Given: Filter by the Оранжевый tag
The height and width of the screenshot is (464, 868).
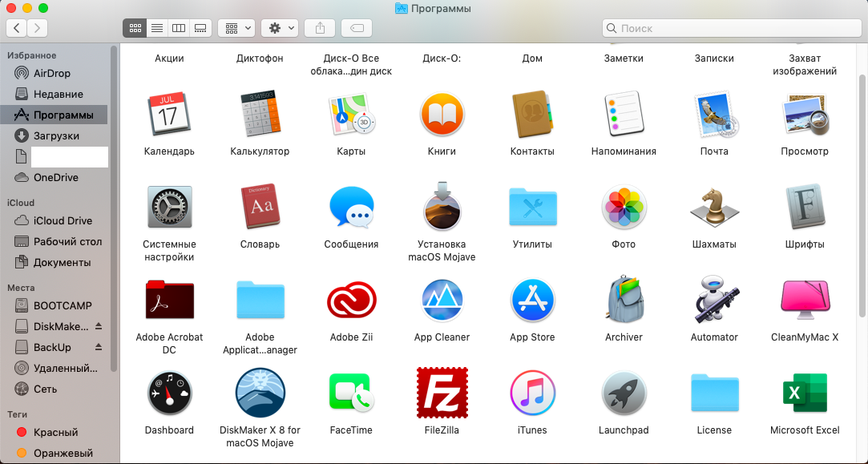Looking at the screenshot, I should coord(55,454).
